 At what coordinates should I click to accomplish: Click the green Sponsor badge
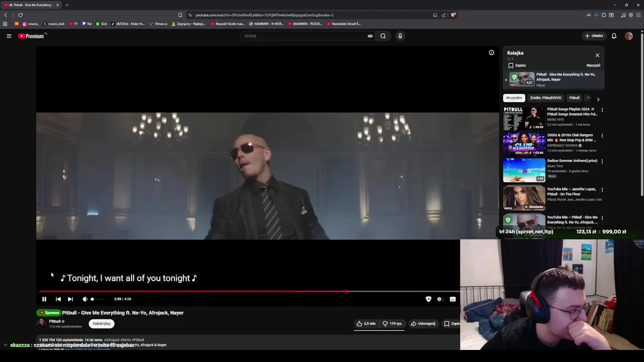(49, 313)
